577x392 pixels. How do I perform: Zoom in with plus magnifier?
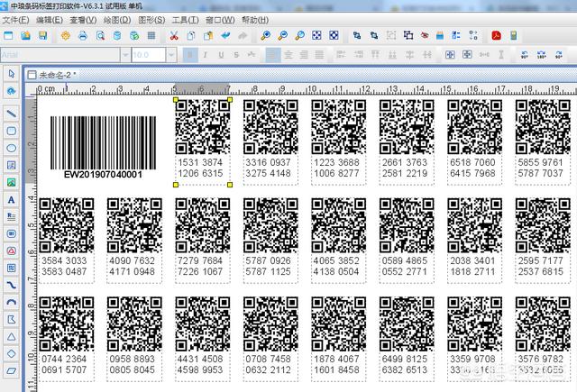coord(265,36)
